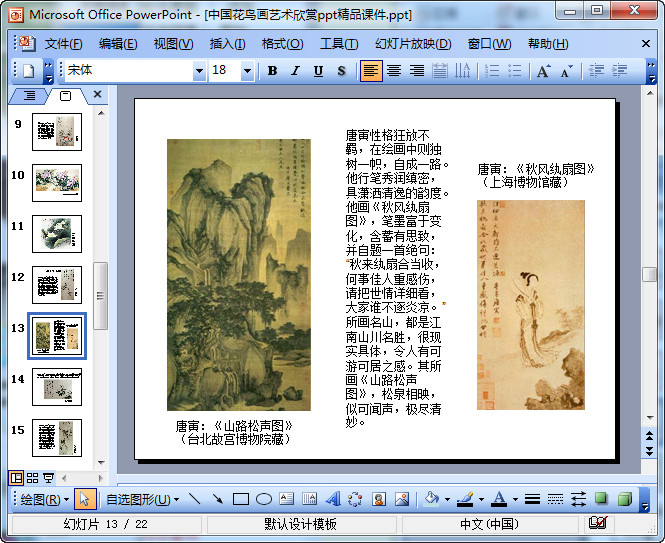Select slide 9 thumbnail
The image size is (665, 543).
click(57, 132)
